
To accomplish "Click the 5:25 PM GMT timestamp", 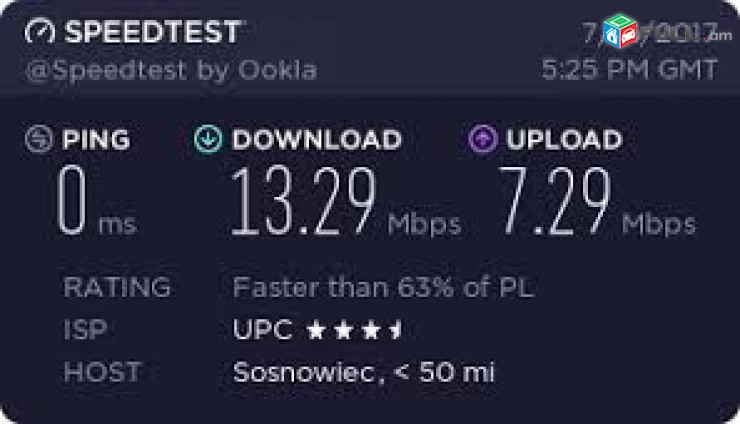I will (x=630, y=69).
